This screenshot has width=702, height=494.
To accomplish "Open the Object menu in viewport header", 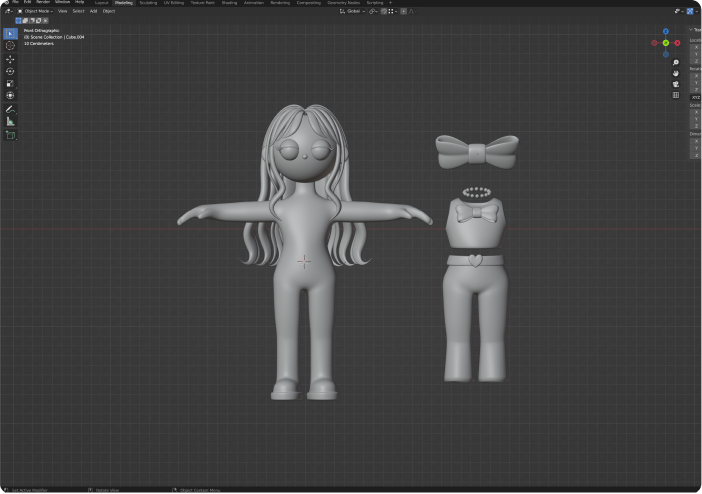I will point(109,11).
